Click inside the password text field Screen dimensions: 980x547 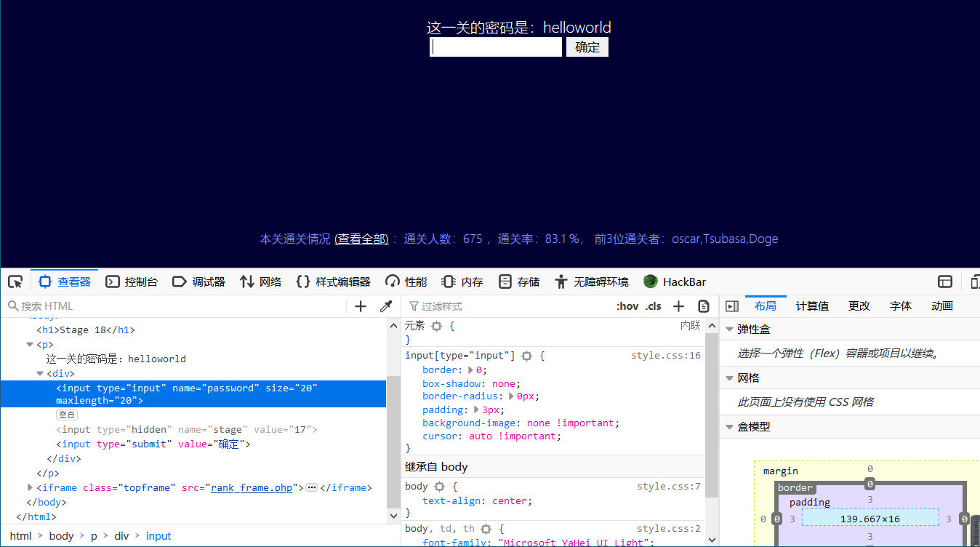pos(496,47)
